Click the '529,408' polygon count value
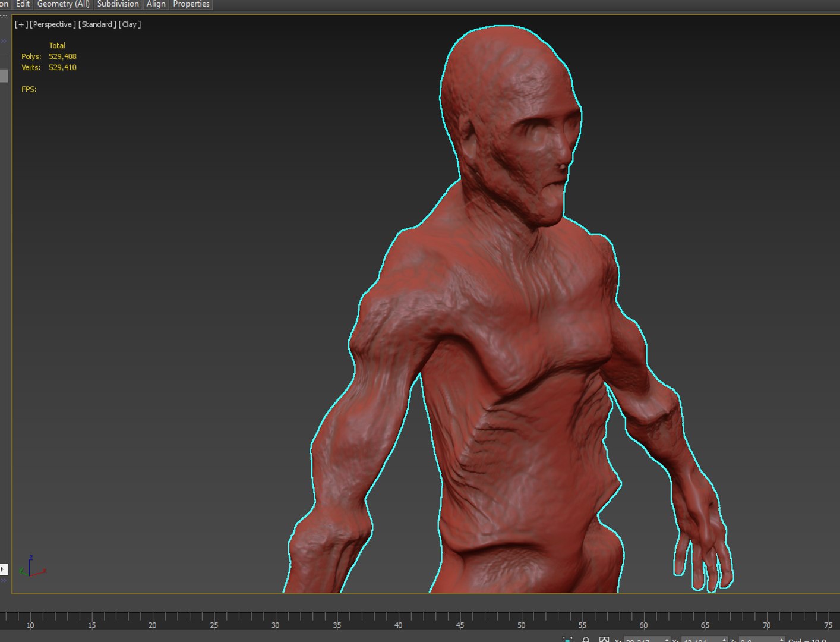The width and height of the screenshot is (840, 642). [x=62, y=56]
